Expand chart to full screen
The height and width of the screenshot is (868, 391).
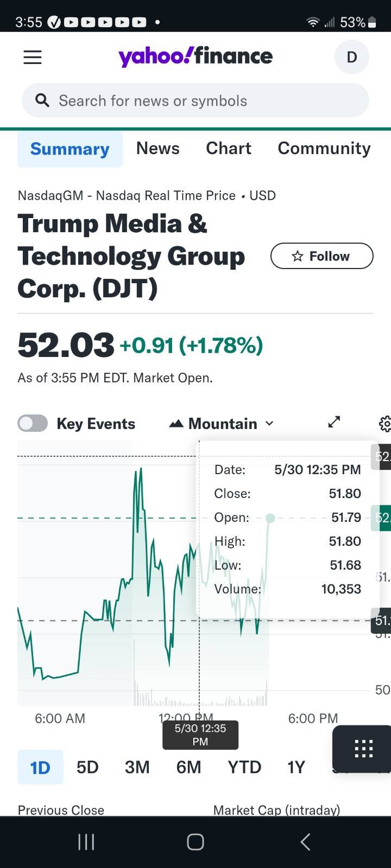click(x=335, y=422)
